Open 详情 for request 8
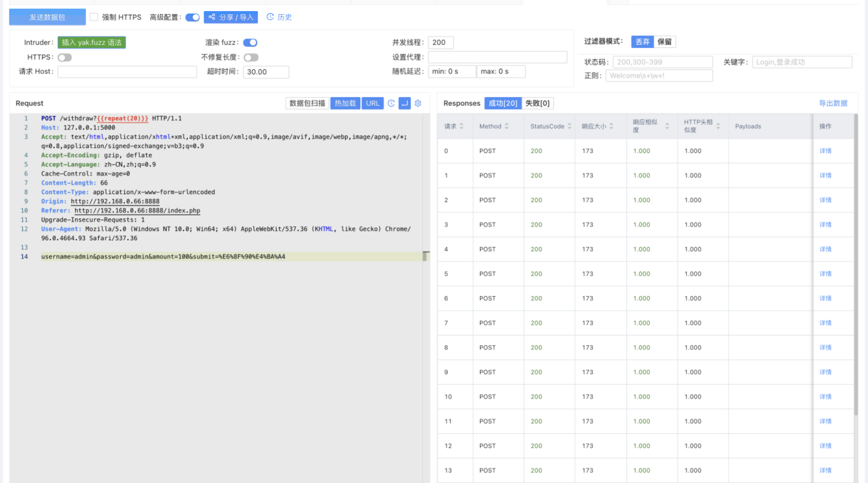 [x=825, y=348]
